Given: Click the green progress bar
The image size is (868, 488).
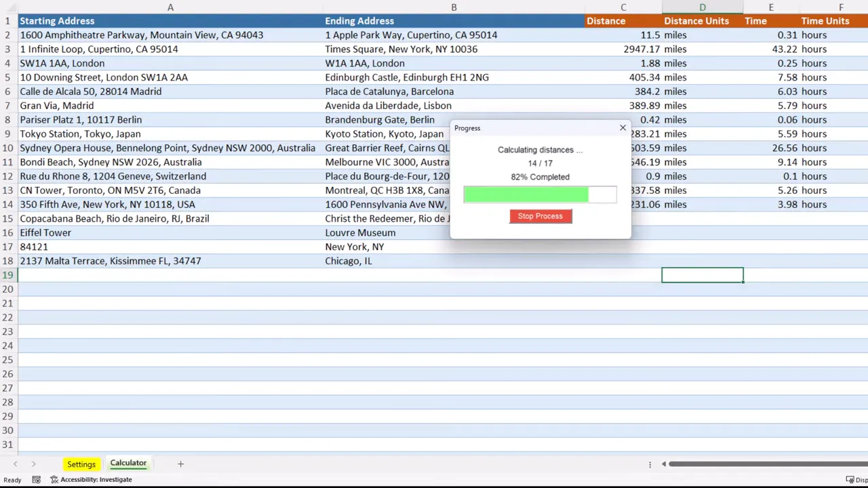Looking at the screenshot, I should click(x=526, y=195).
